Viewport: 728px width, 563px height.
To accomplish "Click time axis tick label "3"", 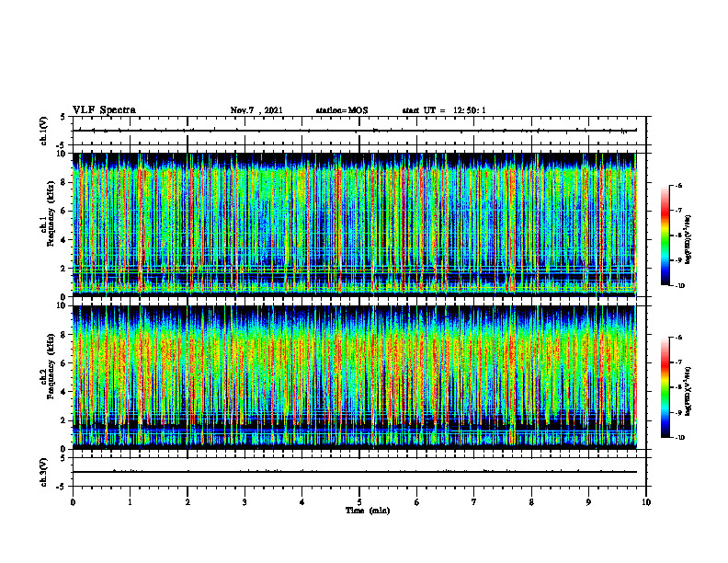I will 245,502.
